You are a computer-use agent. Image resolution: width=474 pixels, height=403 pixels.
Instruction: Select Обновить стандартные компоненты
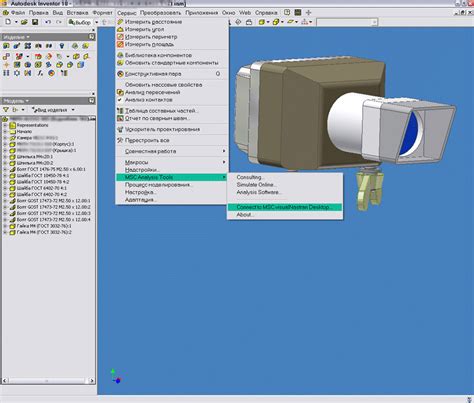coord(172,63)
